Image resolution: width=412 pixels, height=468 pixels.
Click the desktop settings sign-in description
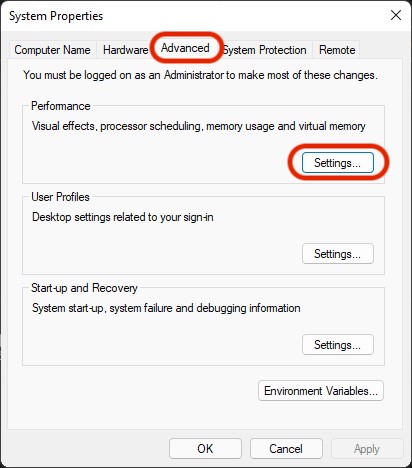point(123,217)
